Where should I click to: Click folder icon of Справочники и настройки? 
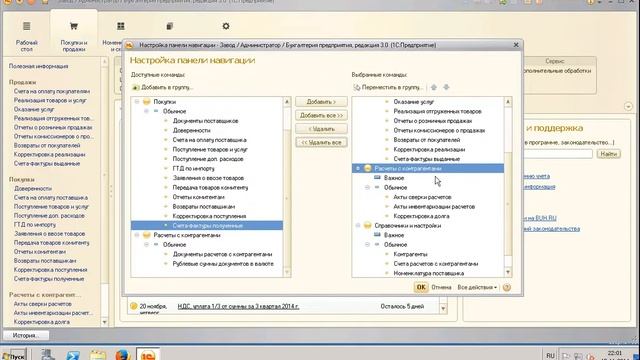coord(368,225)
